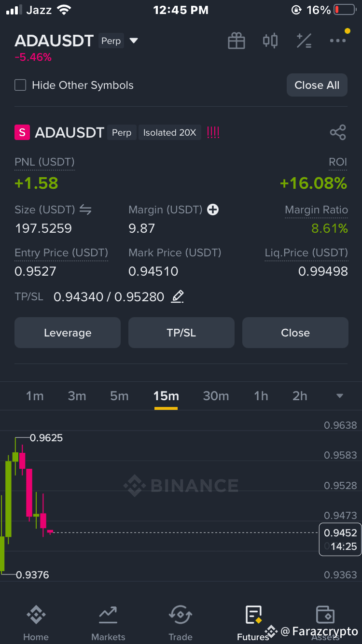Image resolution: width=362 pixels, height=644 pixels.
Task: Tap the PNL (USDT) label
Action: pyautogui.click(x=44, y=162)
